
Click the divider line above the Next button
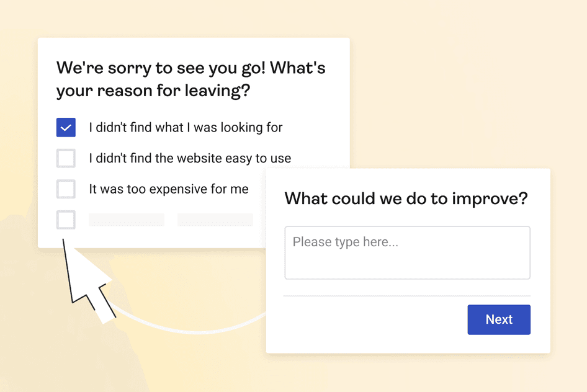tap(407, 296)
